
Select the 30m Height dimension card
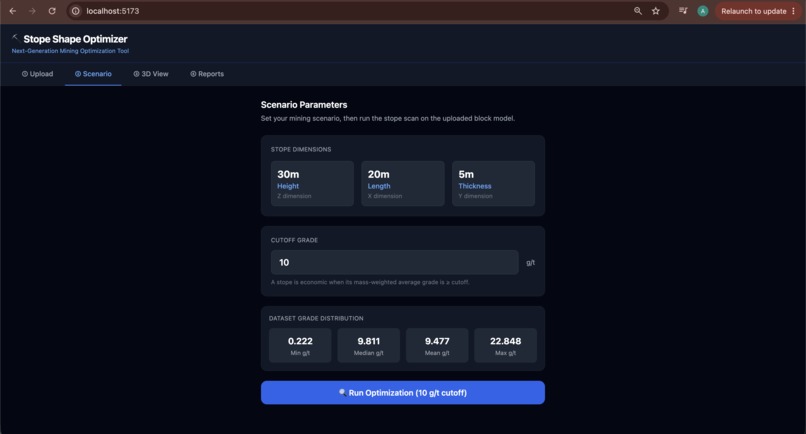point(312,184)
